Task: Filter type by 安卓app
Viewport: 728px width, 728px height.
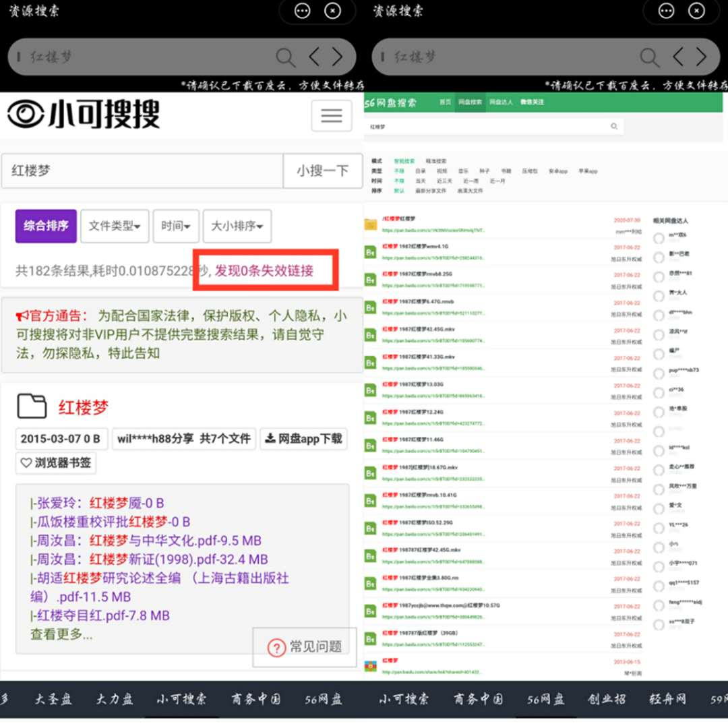Action: click(558, 171)
